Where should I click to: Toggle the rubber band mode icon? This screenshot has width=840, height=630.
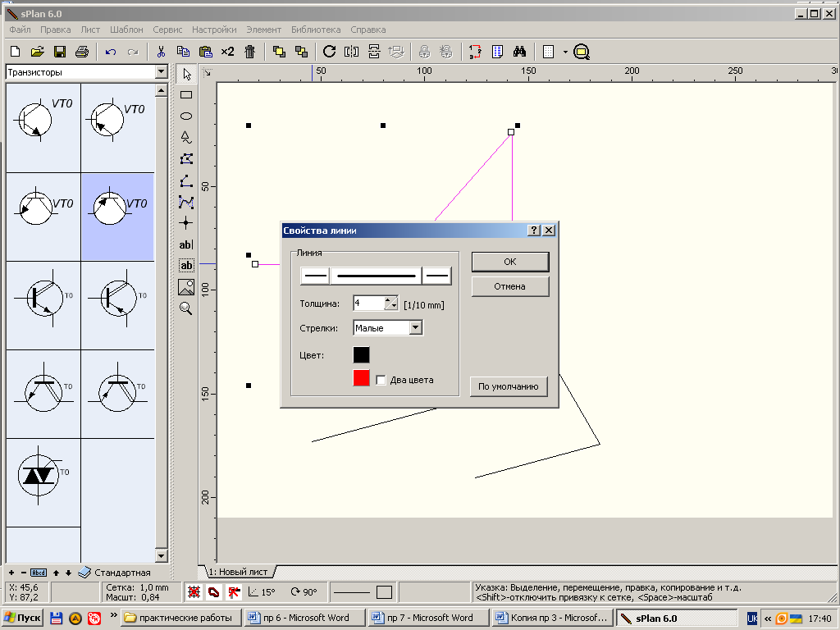click(x=214, y=592)
